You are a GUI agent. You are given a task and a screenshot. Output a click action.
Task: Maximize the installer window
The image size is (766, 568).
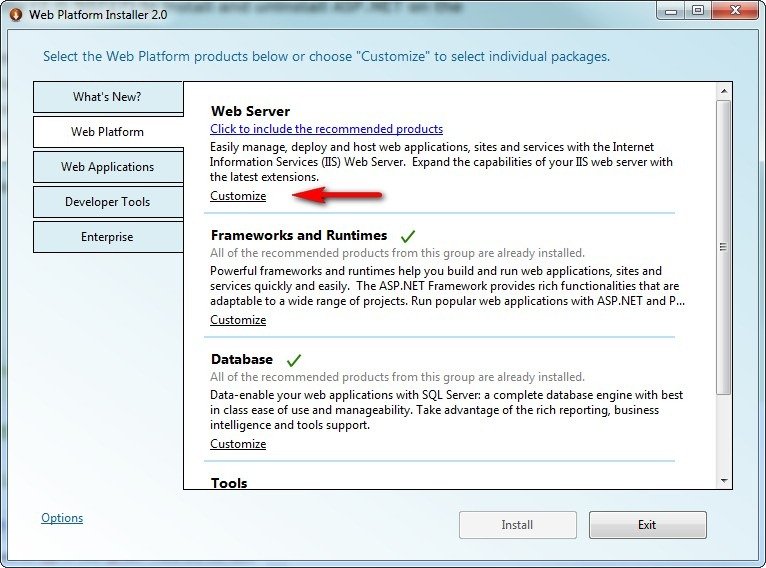click(697, 11)
